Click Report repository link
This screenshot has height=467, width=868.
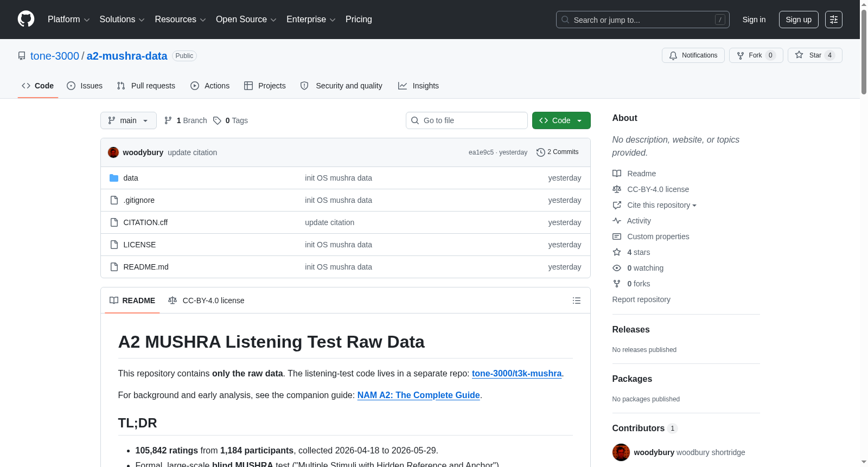click(x=641, y=299)
